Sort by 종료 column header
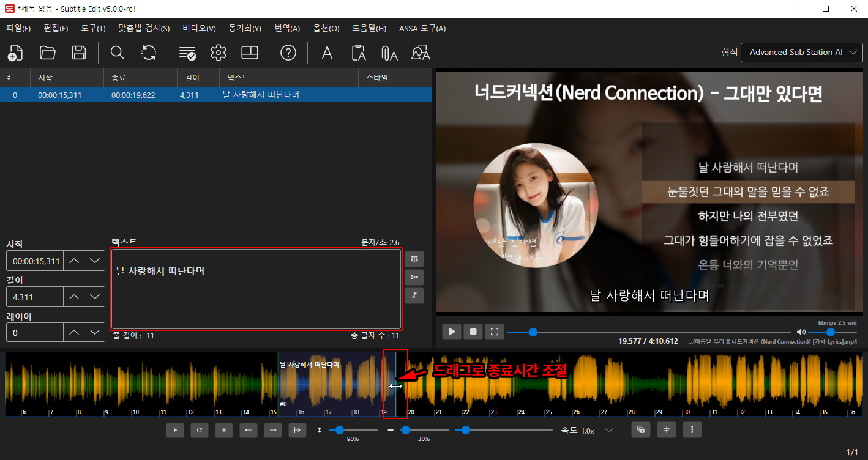Image resolution: width=868 pixels, height=460 pixels. coord(141,78)
